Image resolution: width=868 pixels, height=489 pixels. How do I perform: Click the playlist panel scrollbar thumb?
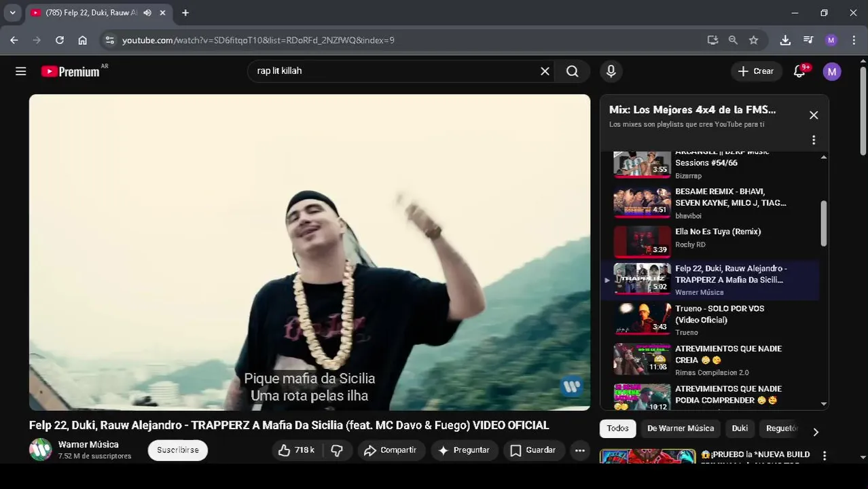pyautogui.click(x=824, y=223)
